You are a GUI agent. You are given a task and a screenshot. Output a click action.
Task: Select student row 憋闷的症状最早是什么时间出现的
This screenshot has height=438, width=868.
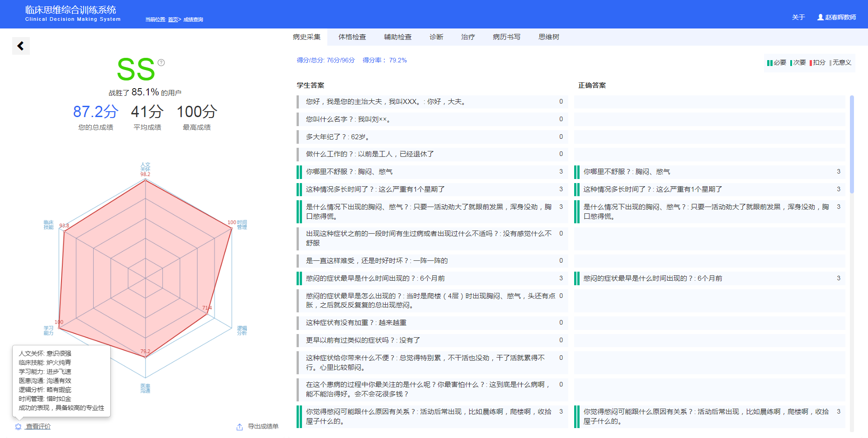coord(432,278)
